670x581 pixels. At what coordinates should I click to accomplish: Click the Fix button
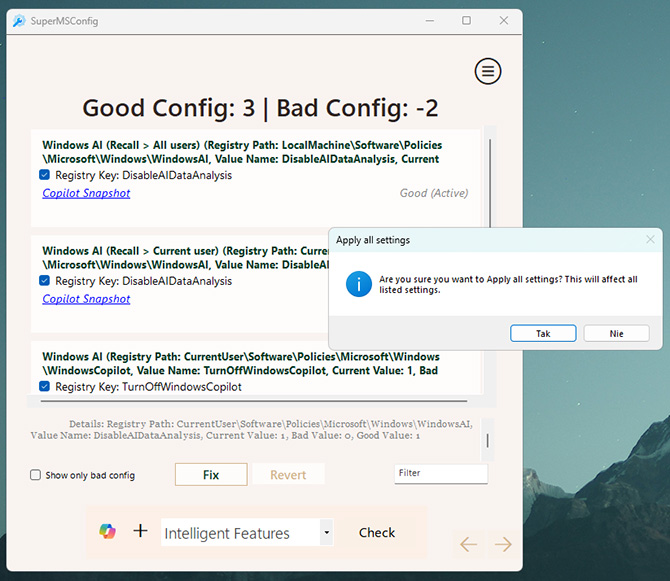[x=211, y=475]
